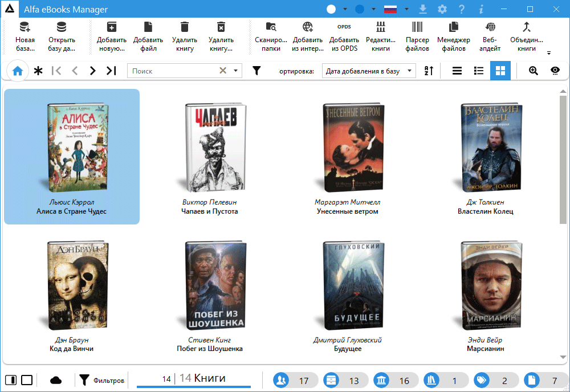Screen dimensions: 570x392
Task: Select the tags counter tab showing 2
Action: point(494,380)
